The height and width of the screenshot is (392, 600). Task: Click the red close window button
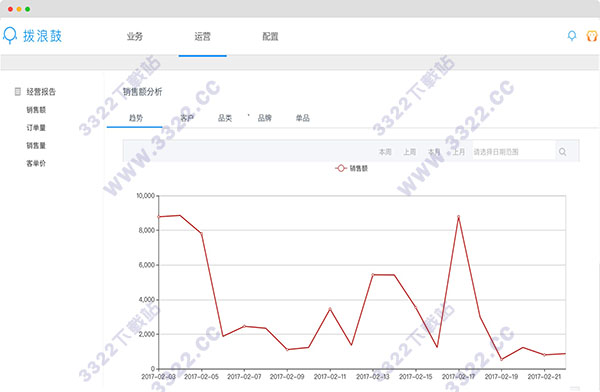tap(10, 9)
